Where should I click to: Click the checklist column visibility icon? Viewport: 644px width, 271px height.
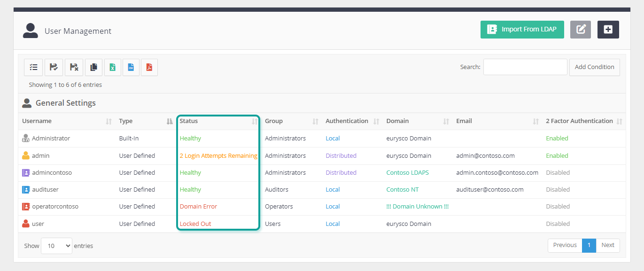click(33, 67)
